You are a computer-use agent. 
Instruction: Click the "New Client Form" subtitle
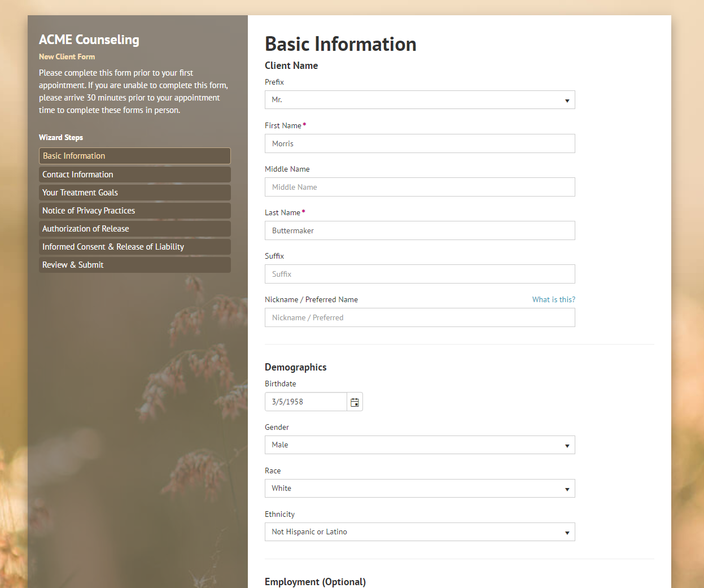tap(67, 56)
